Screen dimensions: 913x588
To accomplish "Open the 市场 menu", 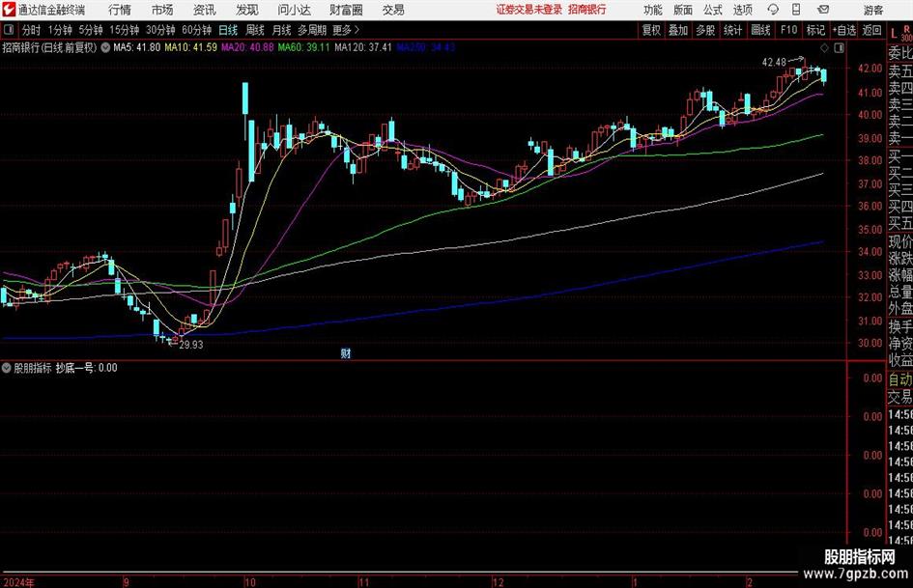I will (162, 10).
